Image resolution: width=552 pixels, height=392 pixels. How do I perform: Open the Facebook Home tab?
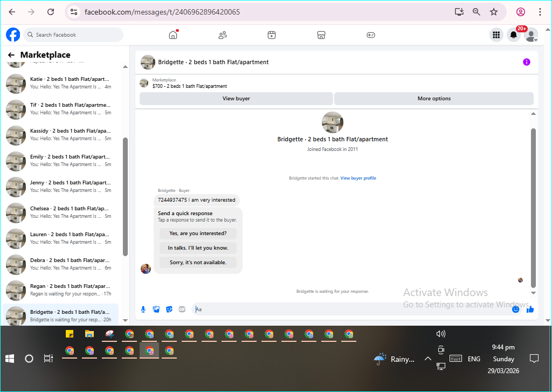[x=173, y=35]
